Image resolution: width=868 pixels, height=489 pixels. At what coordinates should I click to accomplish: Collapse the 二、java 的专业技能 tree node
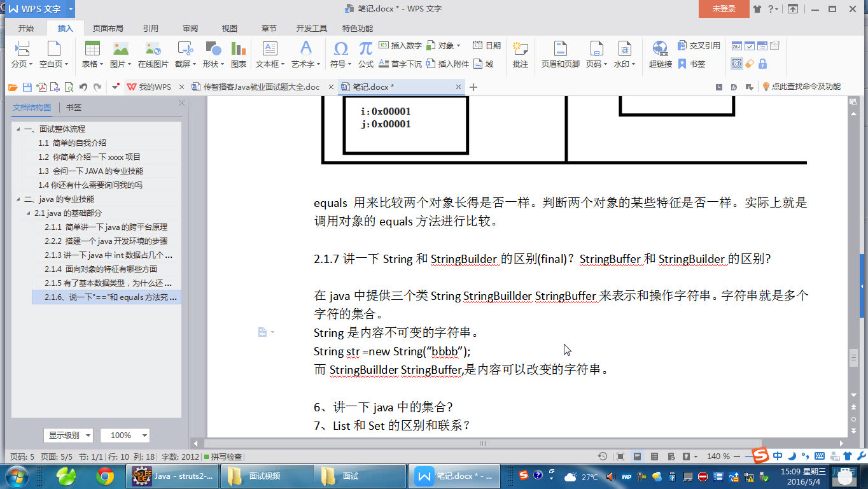click(x=18, y=199)
